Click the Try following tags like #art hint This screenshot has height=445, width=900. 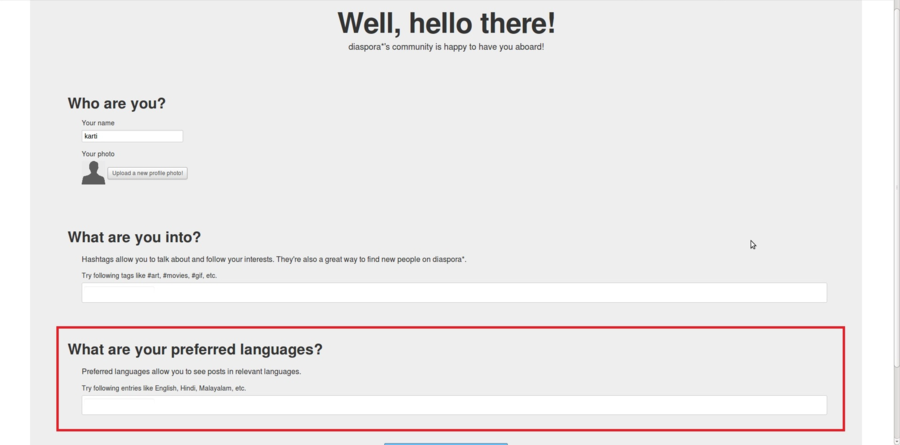[149, 275]
